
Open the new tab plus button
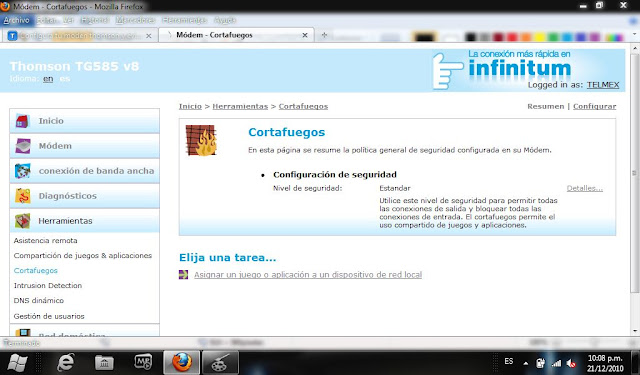[324, 35]
